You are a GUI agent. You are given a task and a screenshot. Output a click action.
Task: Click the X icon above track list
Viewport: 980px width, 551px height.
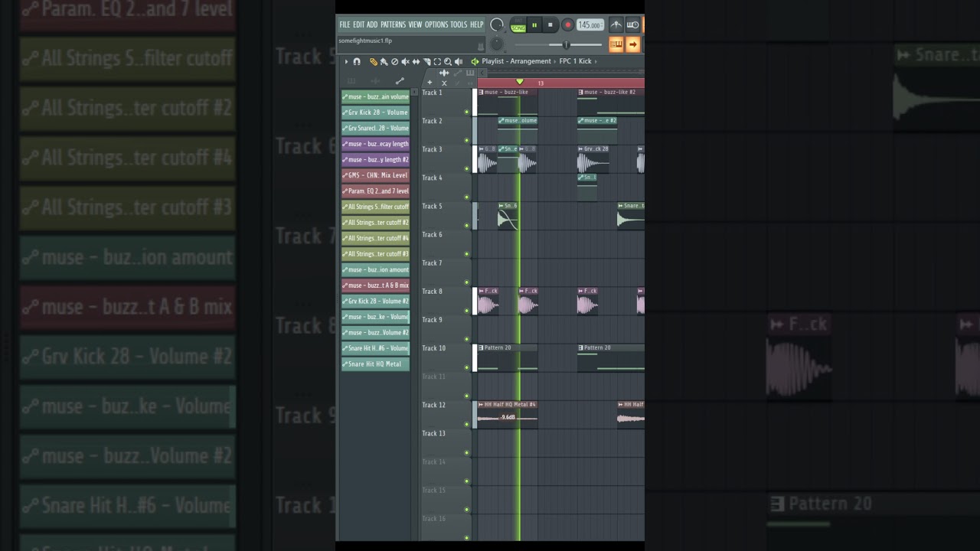tap(444, 83)
